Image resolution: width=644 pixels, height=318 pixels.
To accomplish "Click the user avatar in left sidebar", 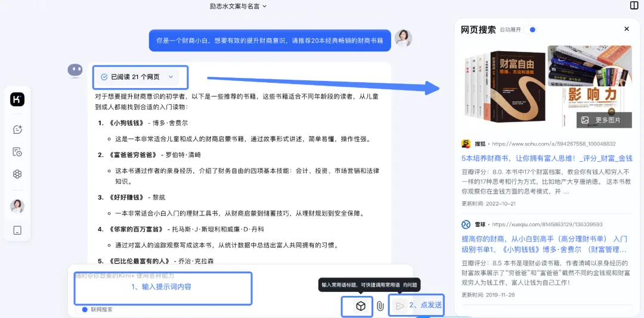I will click(17, 206).
